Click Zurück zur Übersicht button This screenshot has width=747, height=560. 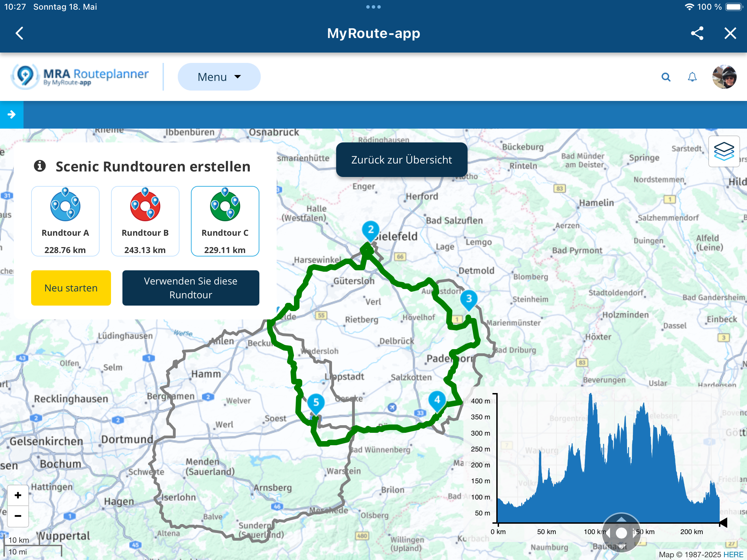click(x=402, y=160)
